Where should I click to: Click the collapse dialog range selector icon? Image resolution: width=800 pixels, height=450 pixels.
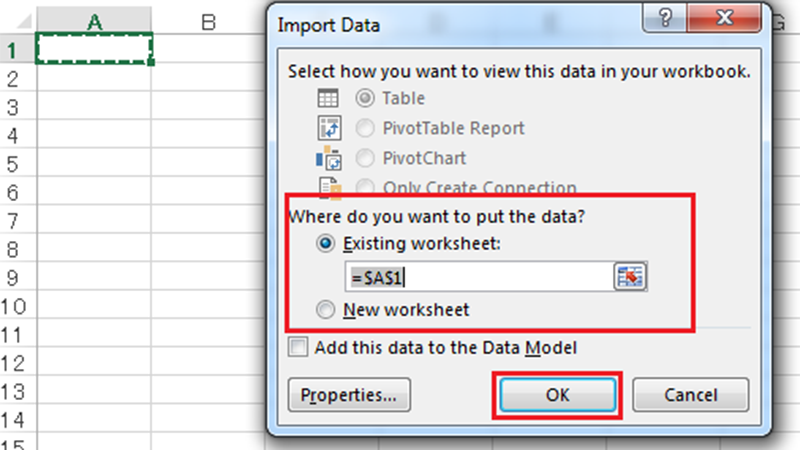[x=630, y=277]
